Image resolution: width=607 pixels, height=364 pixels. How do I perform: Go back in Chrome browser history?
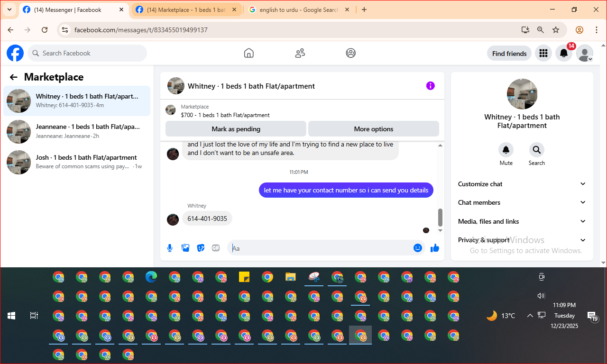pos(11,30)
